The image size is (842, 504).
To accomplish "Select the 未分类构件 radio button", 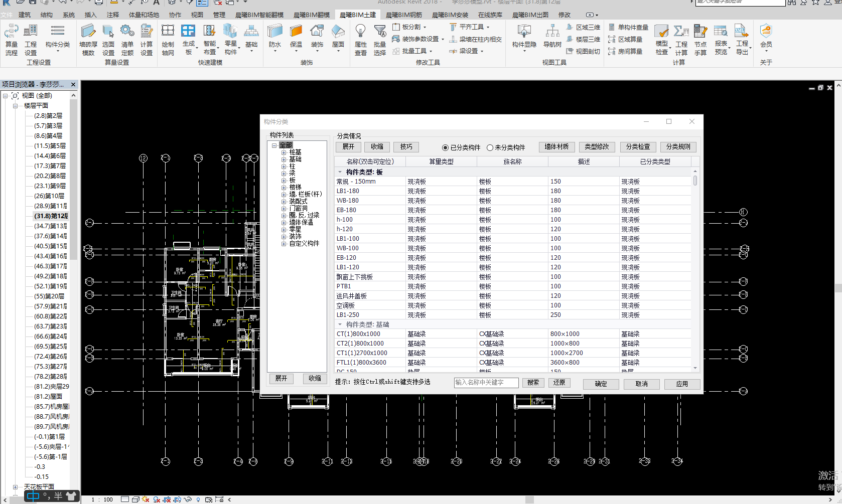I will 490,147.
